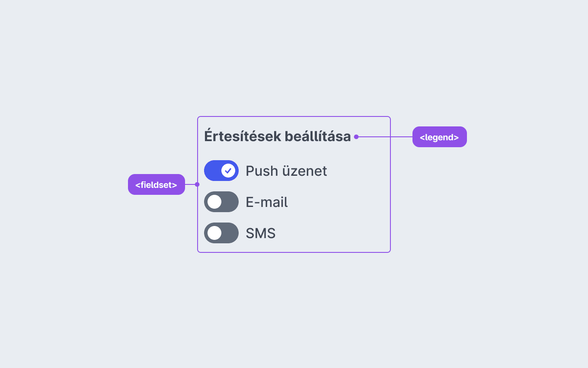Enable the E-mail toggle switch
The height and width of the screenshot is (368, 588).
click(221, 202)
